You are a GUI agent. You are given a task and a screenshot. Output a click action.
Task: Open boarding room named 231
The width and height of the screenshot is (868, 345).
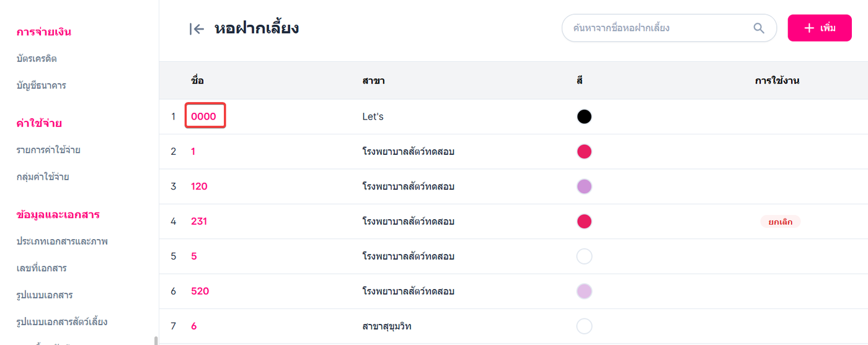coord(199,221)
